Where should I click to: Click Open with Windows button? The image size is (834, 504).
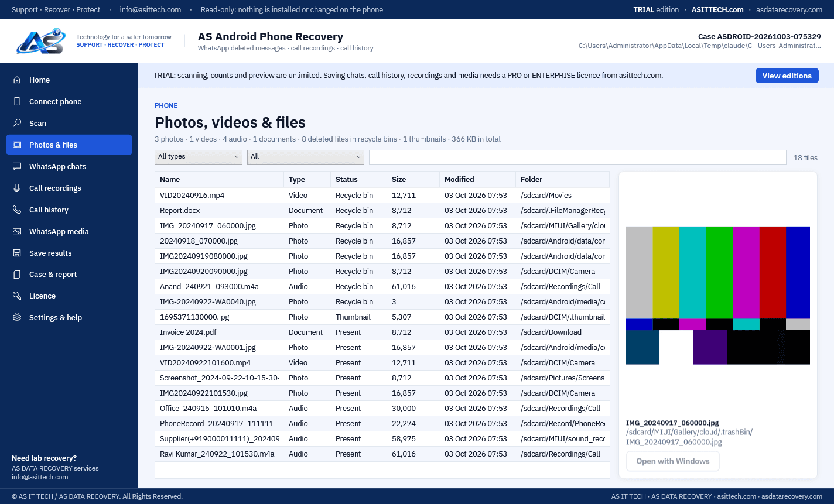click(673, 461)
